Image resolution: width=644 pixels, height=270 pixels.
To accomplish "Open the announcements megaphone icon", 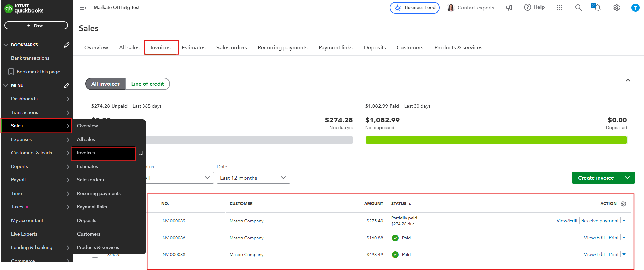I will 509,8.
